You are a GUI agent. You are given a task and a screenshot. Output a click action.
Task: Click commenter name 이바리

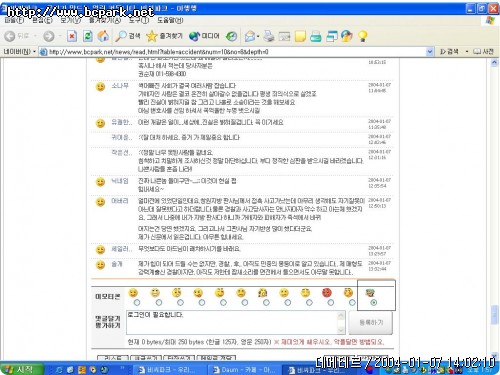pos(120,201)
